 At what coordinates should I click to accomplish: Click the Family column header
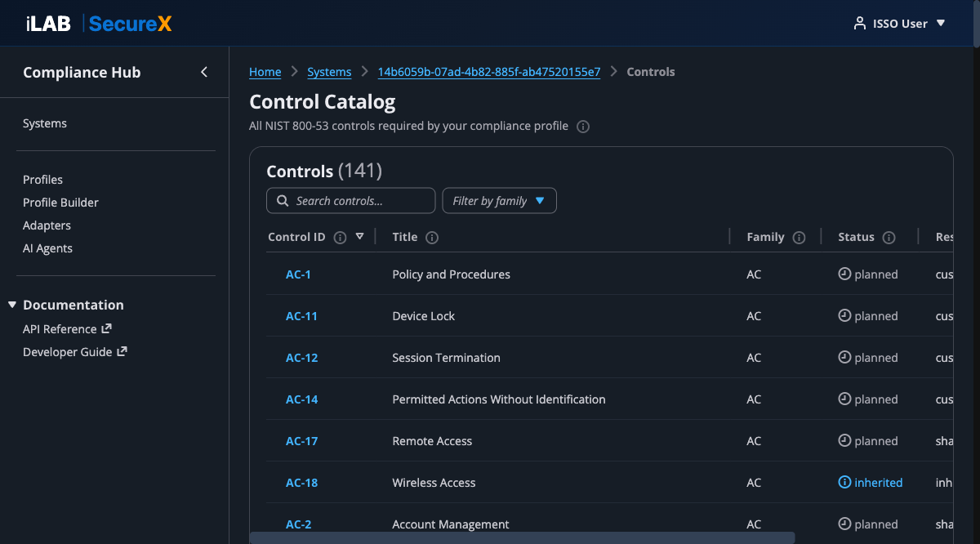pos(765,237)
